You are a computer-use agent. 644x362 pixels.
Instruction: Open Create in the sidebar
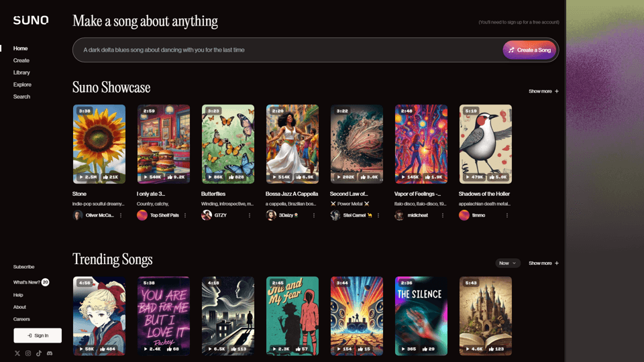click(x=21, y=60)
